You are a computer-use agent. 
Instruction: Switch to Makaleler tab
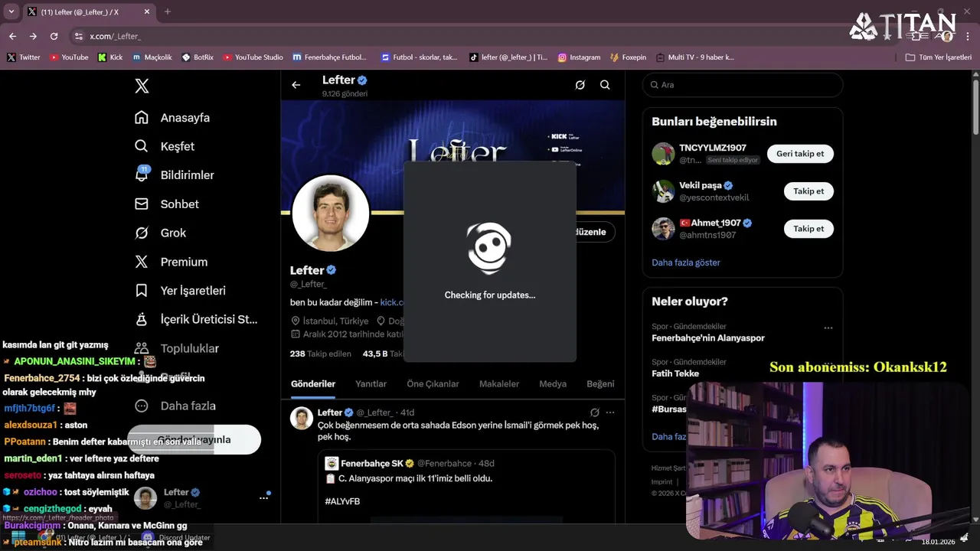pyautogui.click(x=499, y=384)
